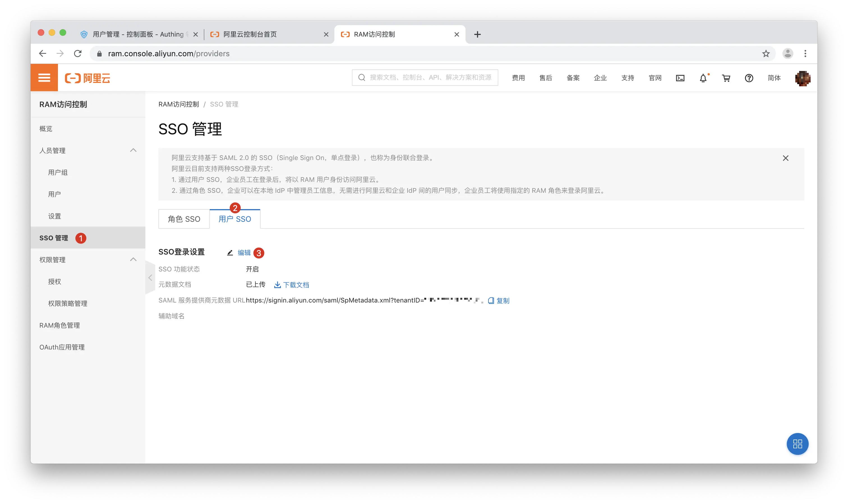Bookmark this page with star icon
Screen dimensions: 848x504
pos(766,54)
